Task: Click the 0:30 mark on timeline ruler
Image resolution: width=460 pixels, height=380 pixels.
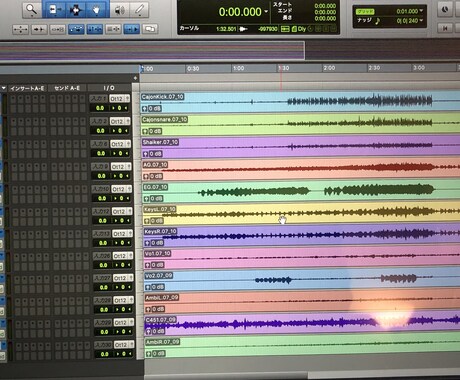Action: pyautogui.click(x=193, y=69)
